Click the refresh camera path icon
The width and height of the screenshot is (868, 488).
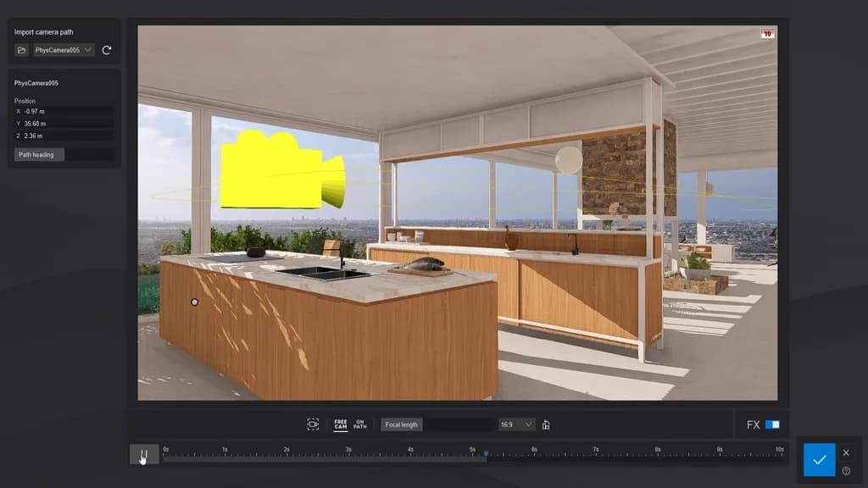tap(107, 51)
